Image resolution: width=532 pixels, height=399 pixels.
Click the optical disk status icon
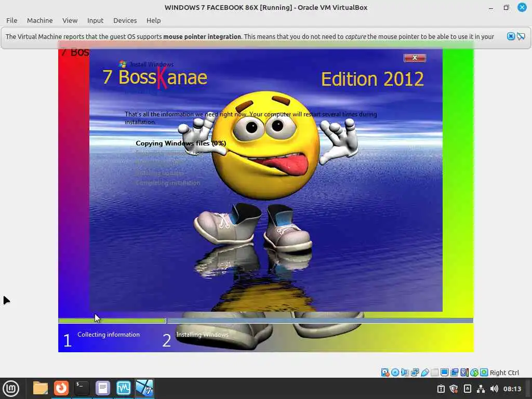click(x=395, y=372)
